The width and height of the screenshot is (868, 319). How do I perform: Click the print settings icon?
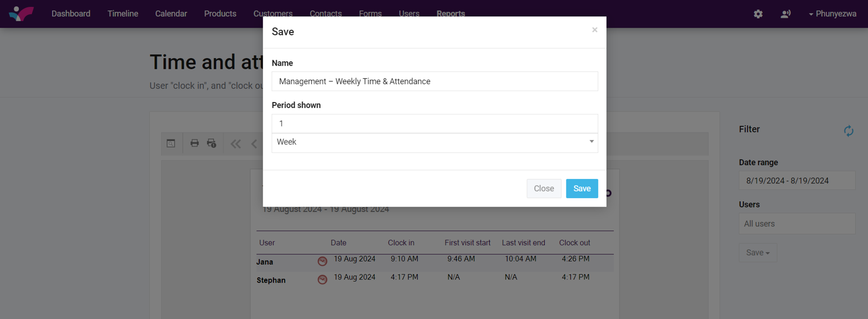(212, 143)
